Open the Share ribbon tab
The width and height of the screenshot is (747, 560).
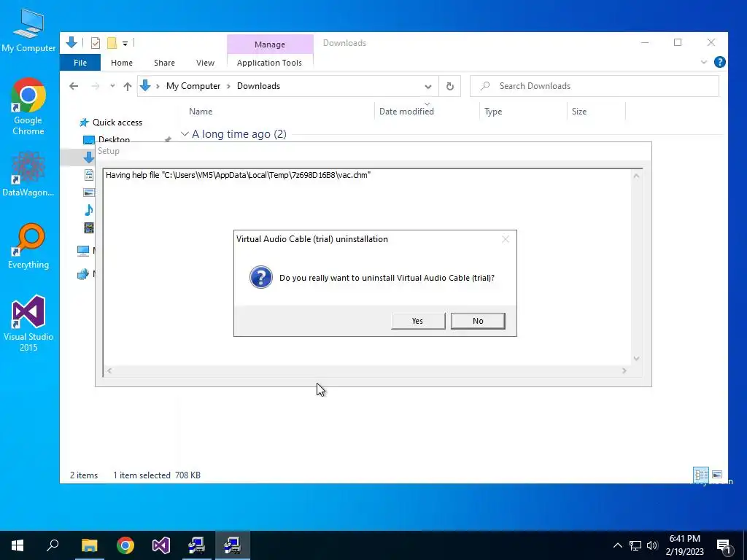click(x=164, y=63)
